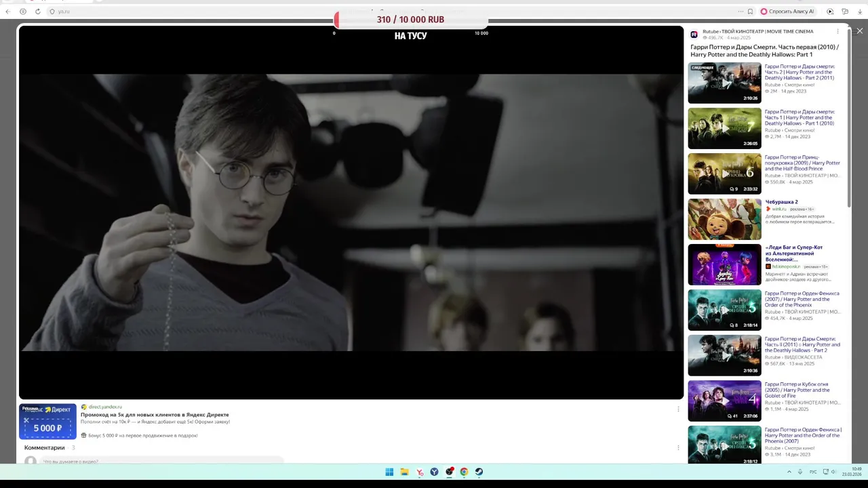Click the Harry Potter video player area
This screenshot has height=488, width=868.
tap(351, 212)
